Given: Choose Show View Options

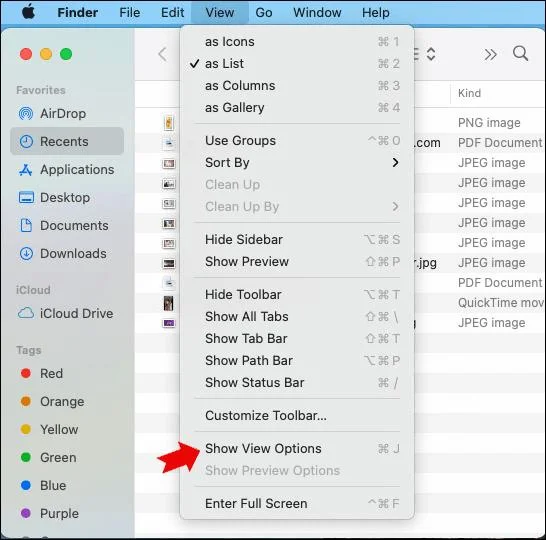Looking at the screenshot, I should 297,448.
